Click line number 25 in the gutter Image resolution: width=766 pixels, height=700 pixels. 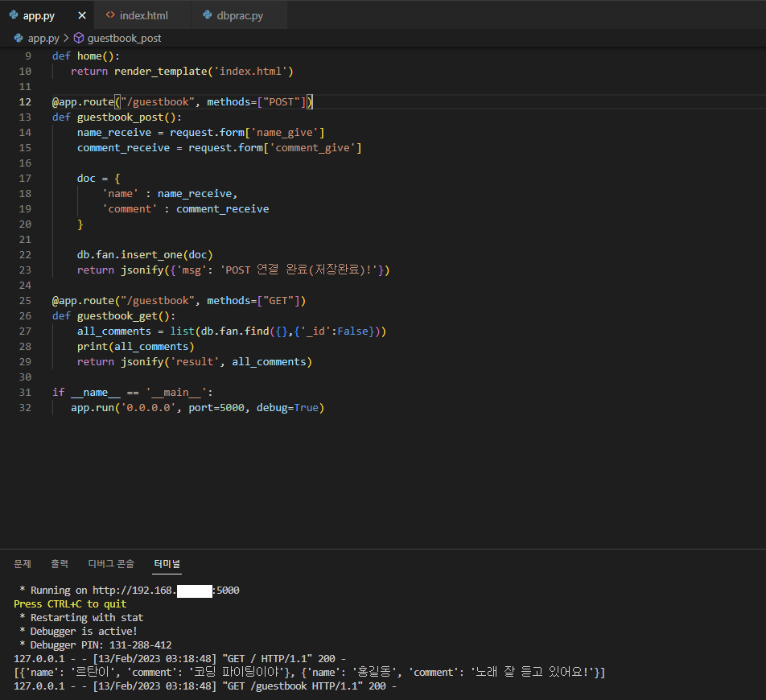pyautogui.click(x=25, y=300)
